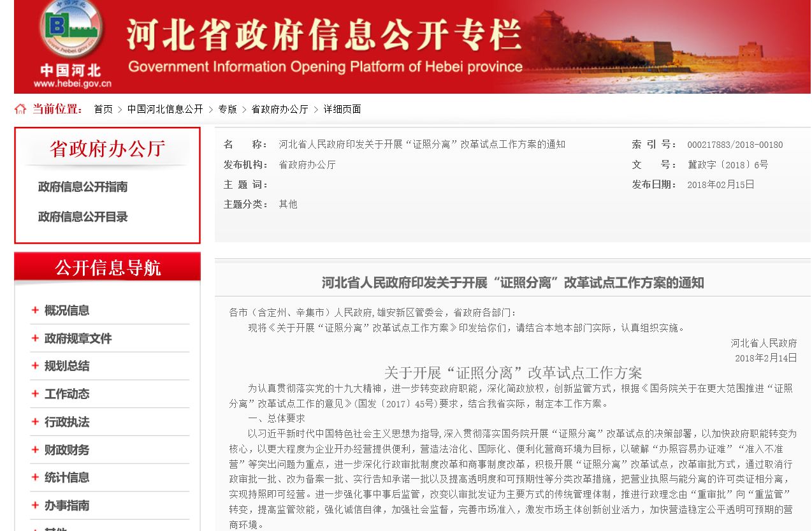This screenshot has width=812, height=531.
Task: Click plus icon next to 财政财务
Action: coord(35,450)
